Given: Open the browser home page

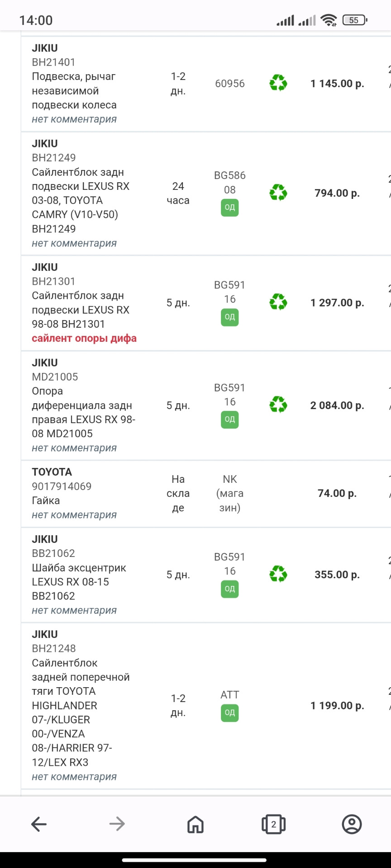Looking at the screenshot, I should (x=195, y=824).
